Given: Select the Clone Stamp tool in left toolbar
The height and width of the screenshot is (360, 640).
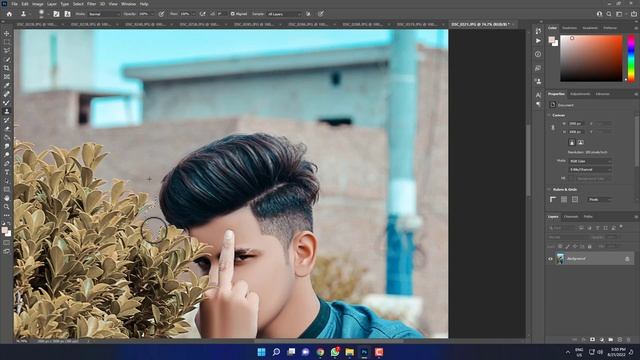Looking at the screenshot, I should point(7,111).
